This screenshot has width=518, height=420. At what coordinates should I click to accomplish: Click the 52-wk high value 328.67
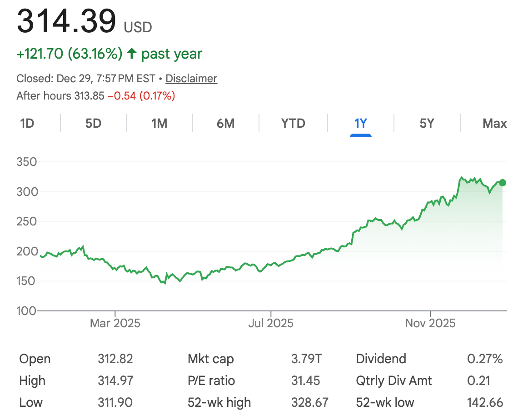coord(309,402)
